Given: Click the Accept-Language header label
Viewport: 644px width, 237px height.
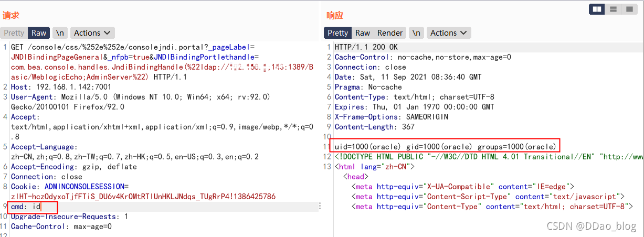Looking at the screenshot, I should coord(44,147).
